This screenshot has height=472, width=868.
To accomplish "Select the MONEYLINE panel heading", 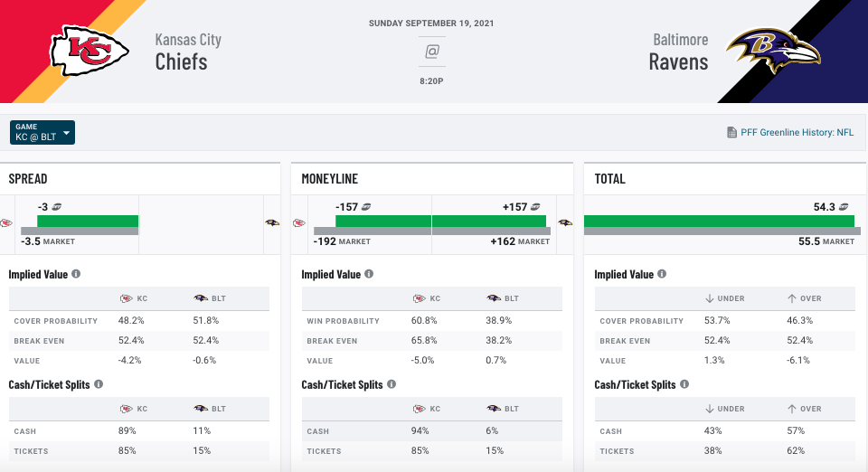I will coord(329,179).
